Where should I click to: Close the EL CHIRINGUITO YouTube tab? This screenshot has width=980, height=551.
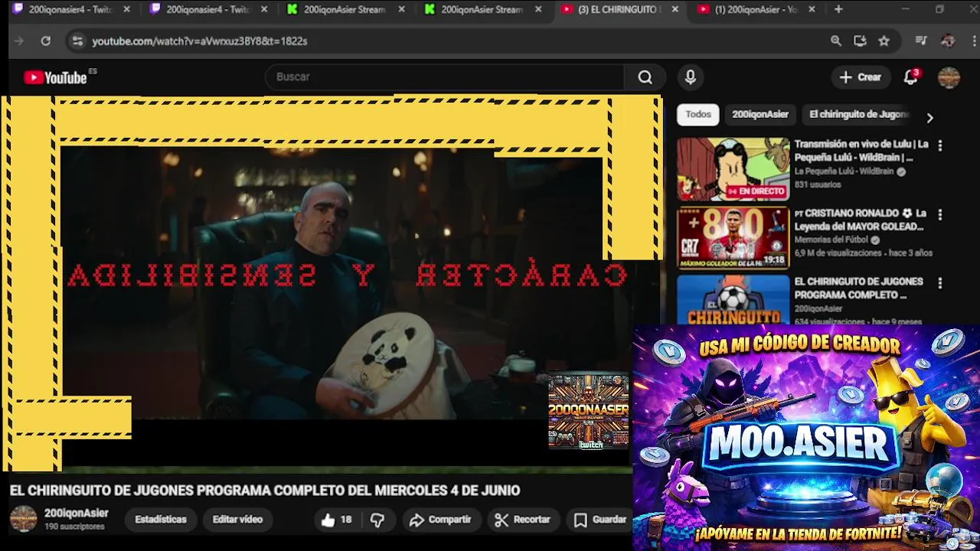click(675, 9)
